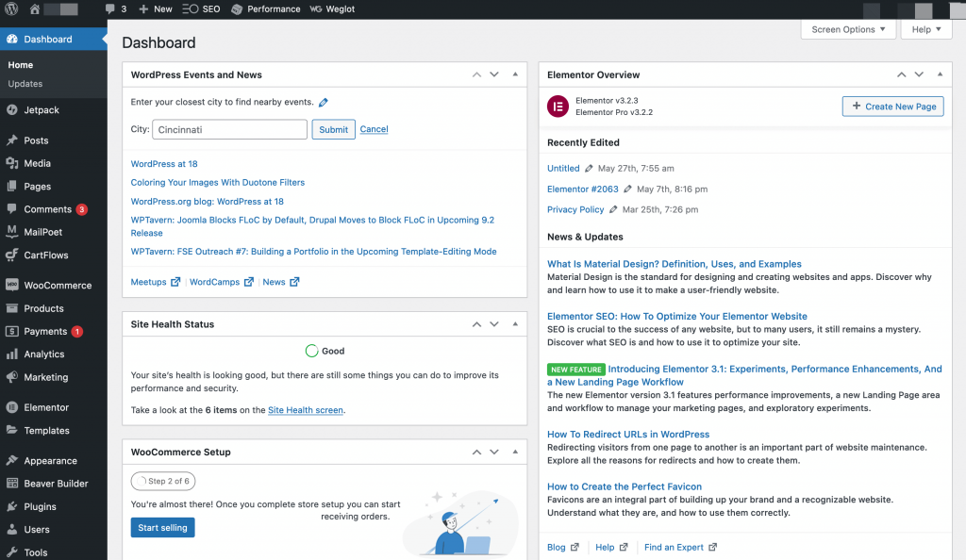Collapse the Elementor Overview panel
The width and height of the screenshot is (966, 560).
(940, 74)
